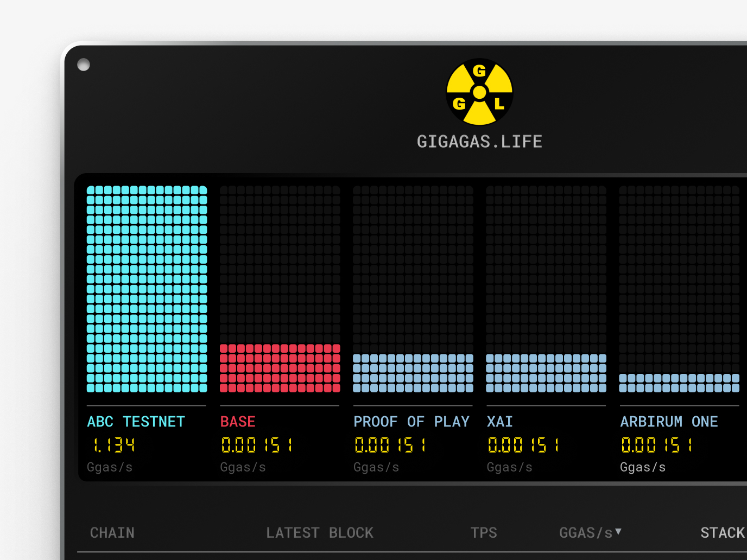747x560 pixels.
Task: Click the sort arrow beside GGAS/s
Action: pos(618,532)
